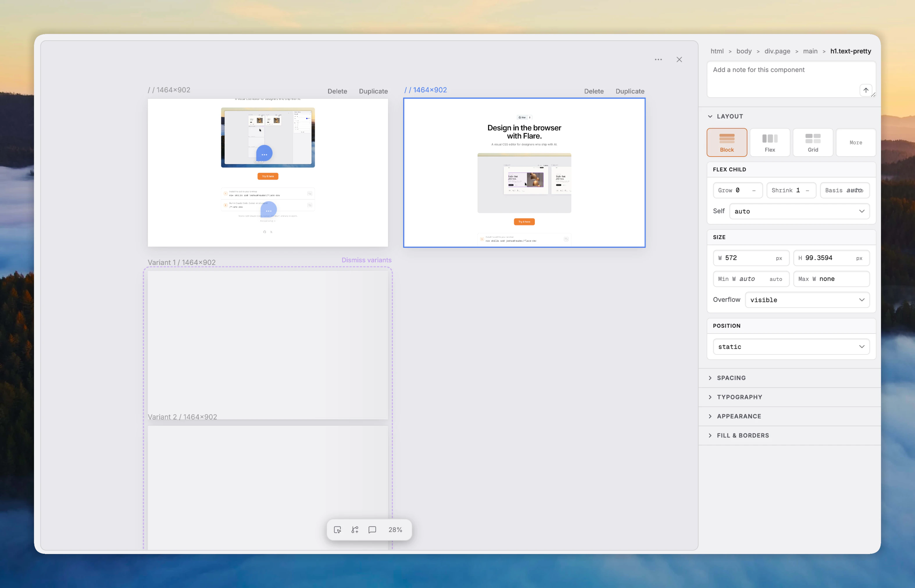This screenshot has height=588, width=915.
Task: Click Dismiss variants link
Action: 367,260
